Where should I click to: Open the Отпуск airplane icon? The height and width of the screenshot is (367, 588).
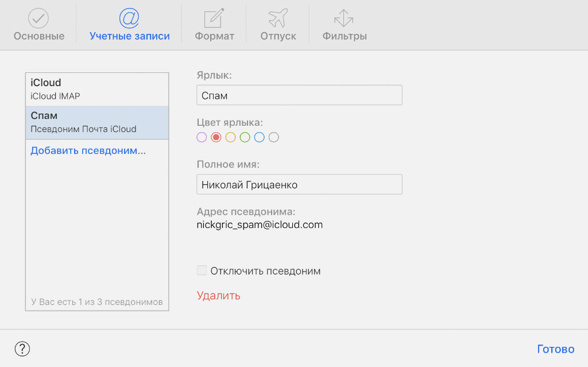pos(278,18)
